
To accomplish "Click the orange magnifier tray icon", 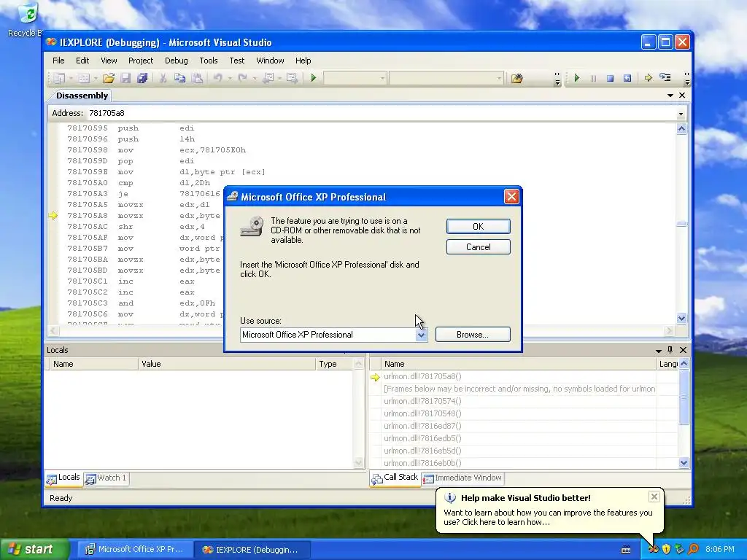I will [693, 549].
